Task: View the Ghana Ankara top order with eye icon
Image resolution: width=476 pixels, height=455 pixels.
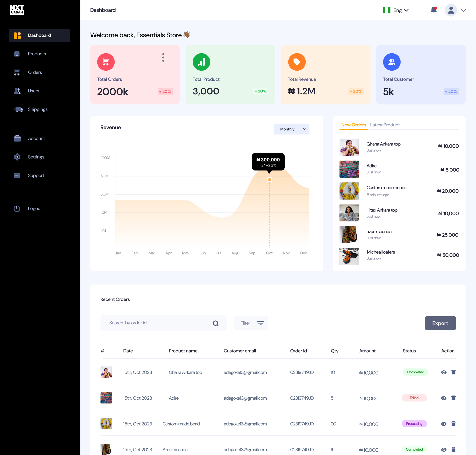Action: coord(443,372)
